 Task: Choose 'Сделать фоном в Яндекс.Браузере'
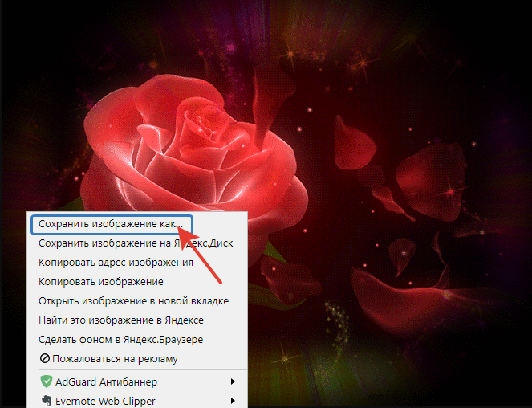pos(137,340)
